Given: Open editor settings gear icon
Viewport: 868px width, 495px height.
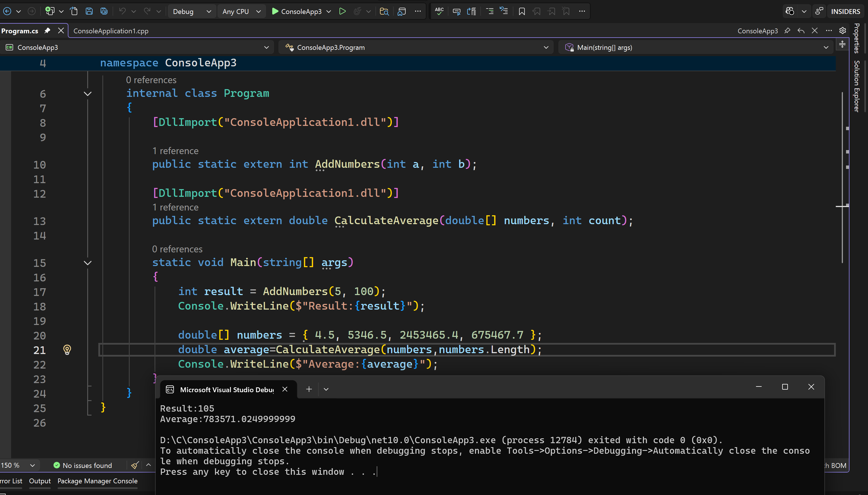Looking at the screenshot, I should point(842,30).
